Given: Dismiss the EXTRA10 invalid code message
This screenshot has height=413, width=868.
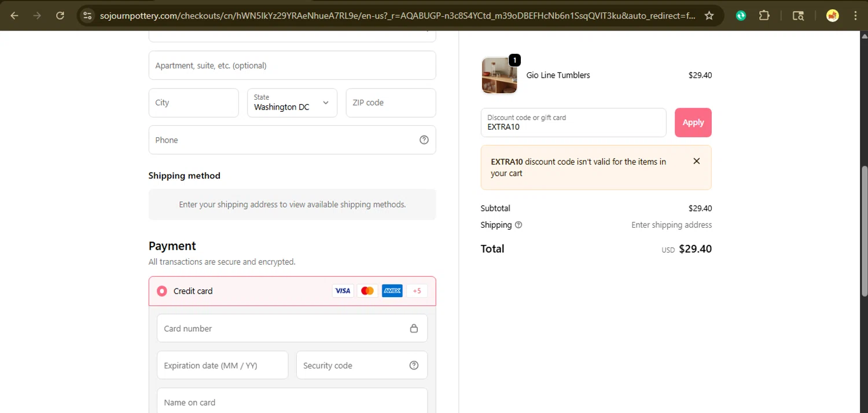Looking at the screenshot, I should pyautogui.click(x=697, y=161).
